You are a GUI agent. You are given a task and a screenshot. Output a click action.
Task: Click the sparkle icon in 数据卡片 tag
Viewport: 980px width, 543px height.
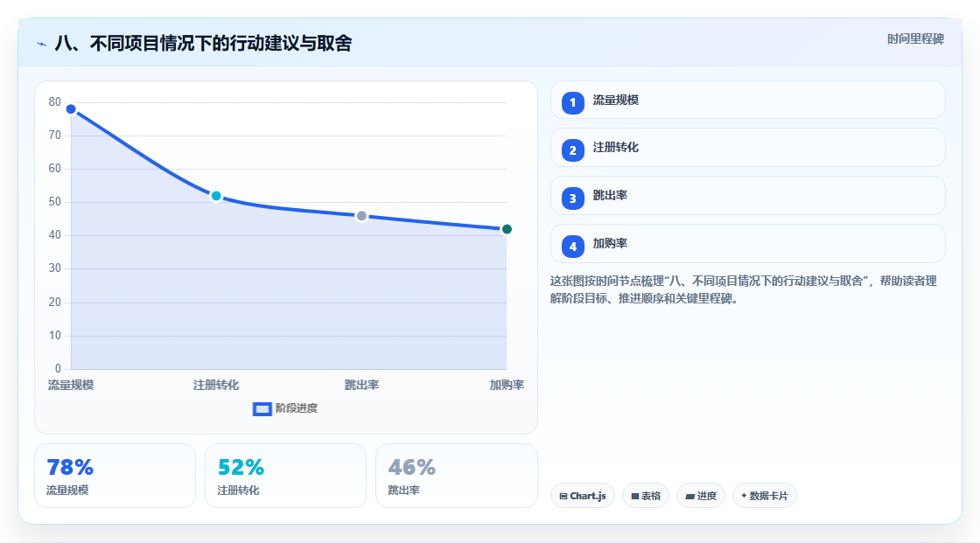coord(744,496)
